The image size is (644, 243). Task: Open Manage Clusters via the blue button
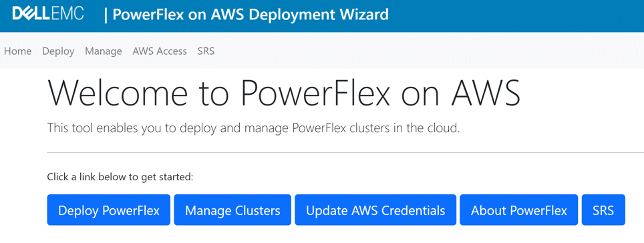point(232,210)
